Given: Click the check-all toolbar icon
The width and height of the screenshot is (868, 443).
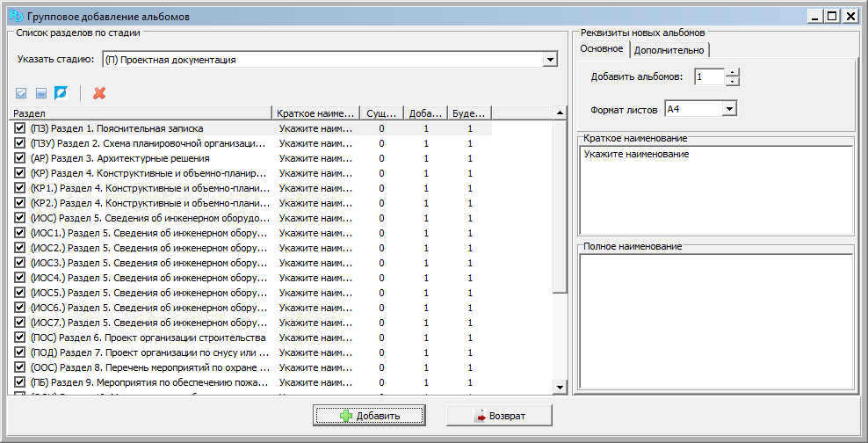Looking at the screenshot, I should [x=21, y=93].
